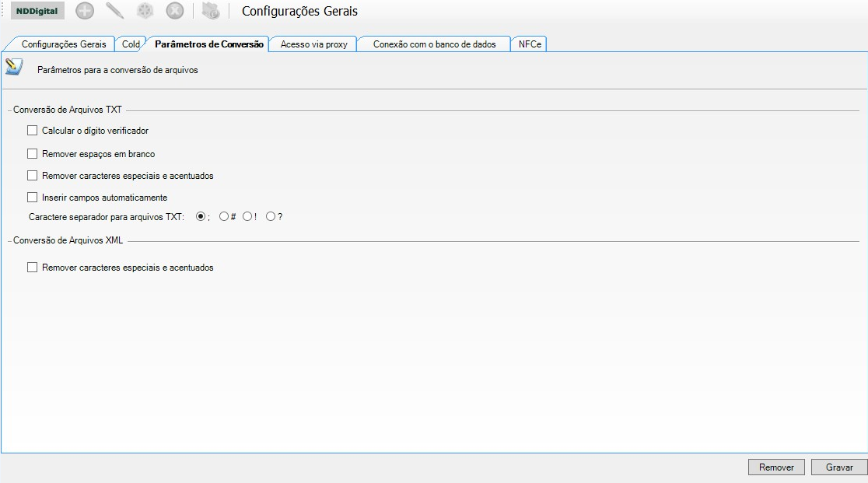This screenshot has height=483, width=868.
Task: Click the folder with clock toolbar icon
Action: [x=211, y=11]
